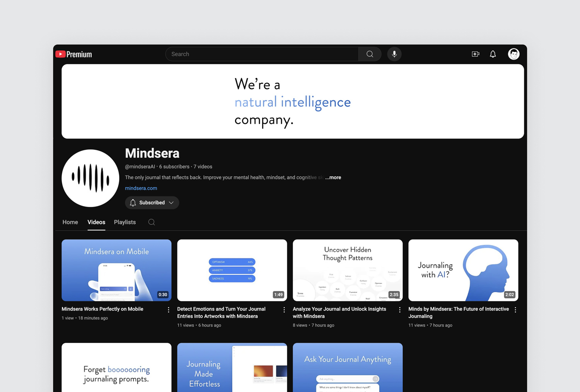Play the Mindsera on Mobile thumbnail
The image size is (580, 392).
(116, 270)
